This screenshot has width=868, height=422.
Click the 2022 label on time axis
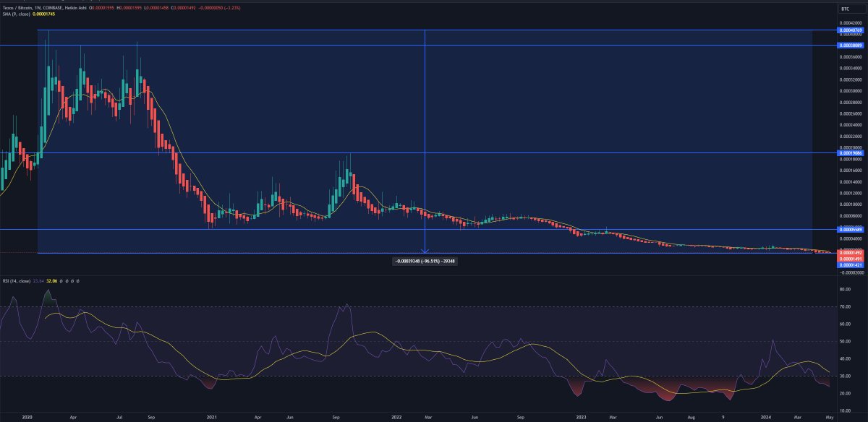[396, 417]
